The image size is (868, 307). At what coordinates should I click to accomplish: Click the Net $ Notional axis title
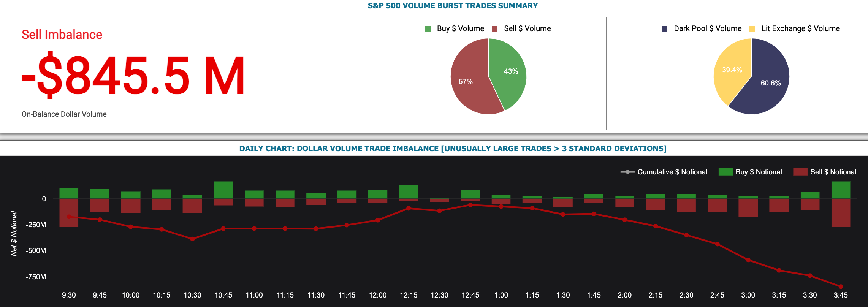click(14, 233)
